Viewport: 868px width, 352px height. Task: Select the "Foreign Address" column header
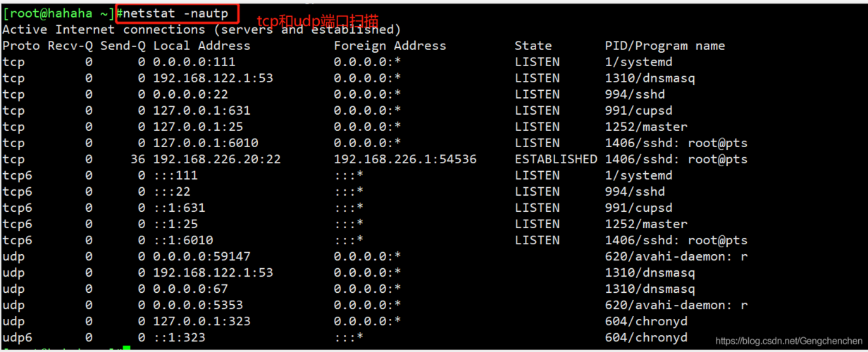390,46
